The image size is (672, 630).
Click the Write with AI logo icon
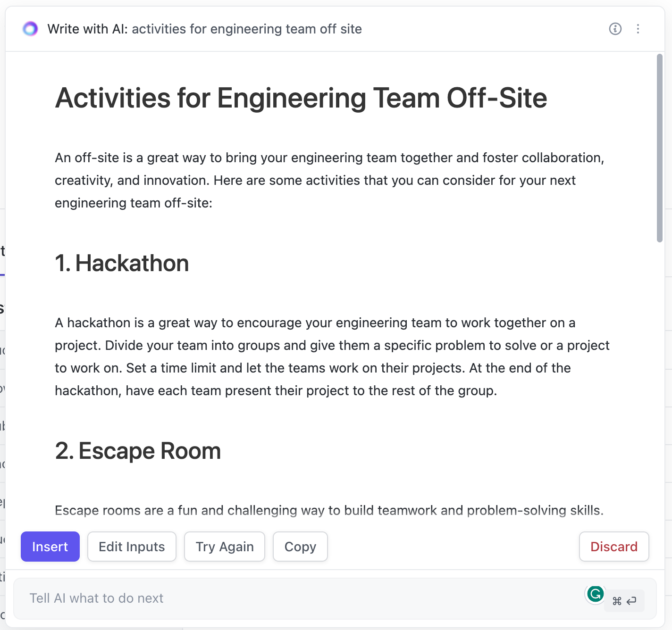coord(30,29)
